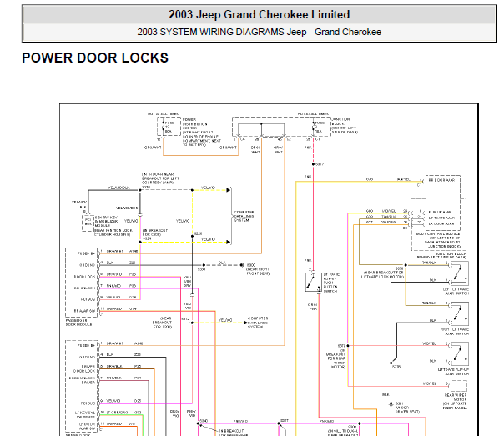Viewport: 504px width, 436px height.
Task: Click the 'PCI BUS' box of the immobilizer module
Action: tap(88, 223)
